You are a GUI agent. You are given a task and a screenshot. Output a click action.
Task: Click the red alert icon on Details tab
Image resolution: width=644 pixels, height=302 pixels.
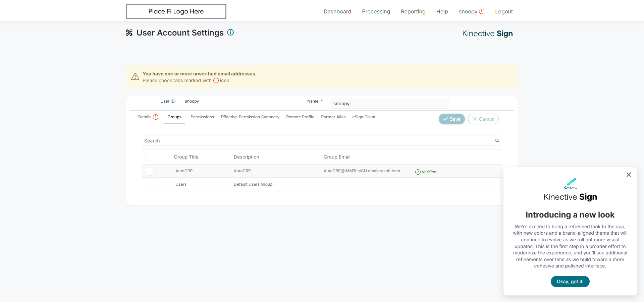tap(156, 117)
